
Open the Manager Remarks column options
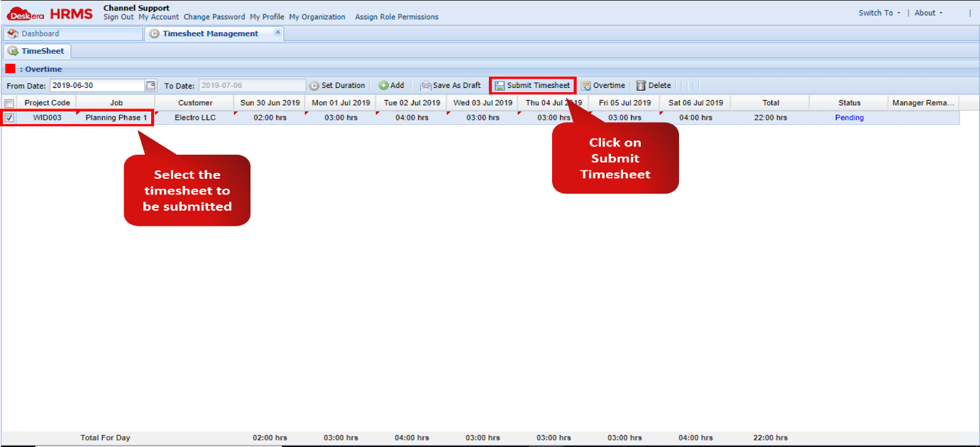[x=923, y=102]
